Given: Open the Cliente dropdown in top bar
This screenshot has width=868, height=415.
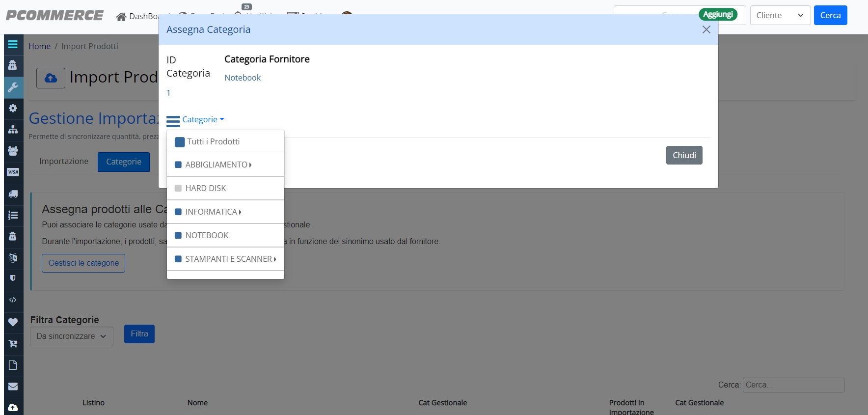Looking at the screenshot, I should pyautogui.click(x=780, y=15).
